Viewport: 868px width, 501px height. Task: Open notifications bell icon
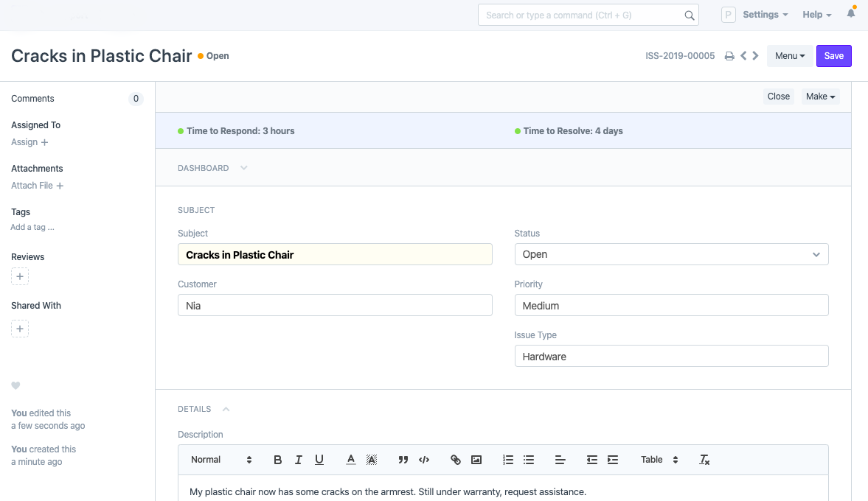click(x=851, y=14)
